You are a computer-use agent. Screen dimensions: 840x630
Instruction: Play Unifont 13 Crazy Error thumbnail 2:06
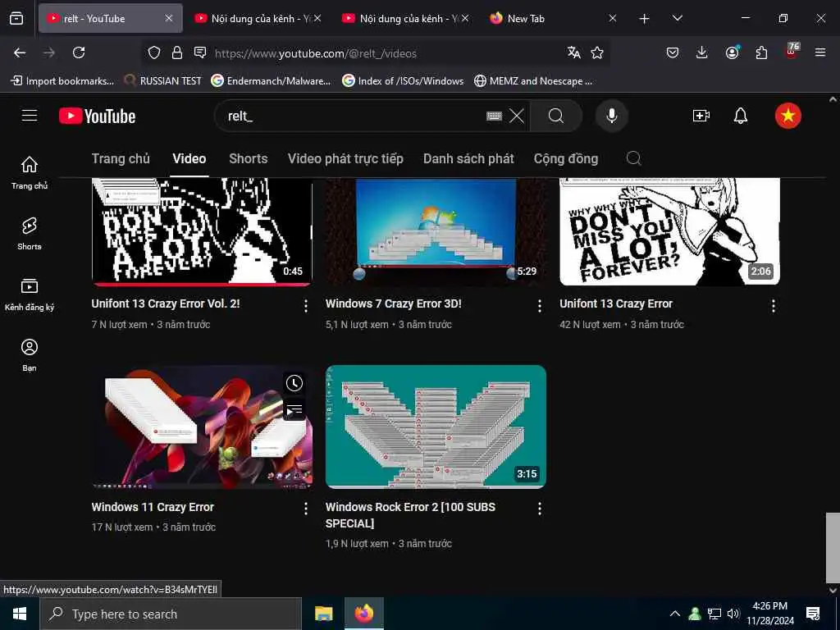pyautogui.click(x=669, y=231)
